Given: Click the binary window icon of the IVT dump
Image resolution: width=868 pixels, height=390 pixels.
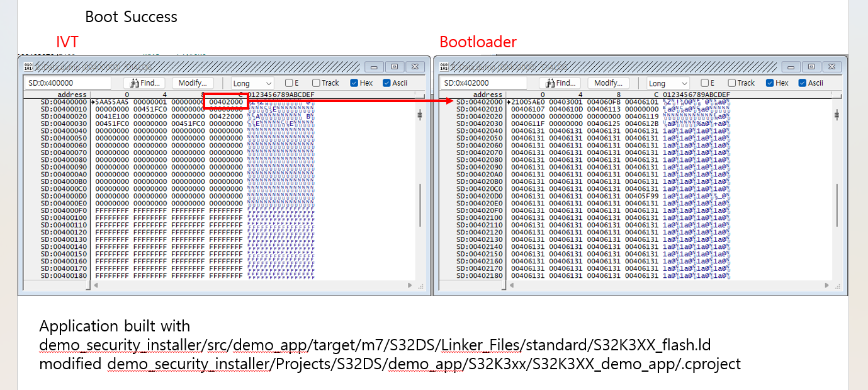Looking at the screenshot, I should (28, 66).
